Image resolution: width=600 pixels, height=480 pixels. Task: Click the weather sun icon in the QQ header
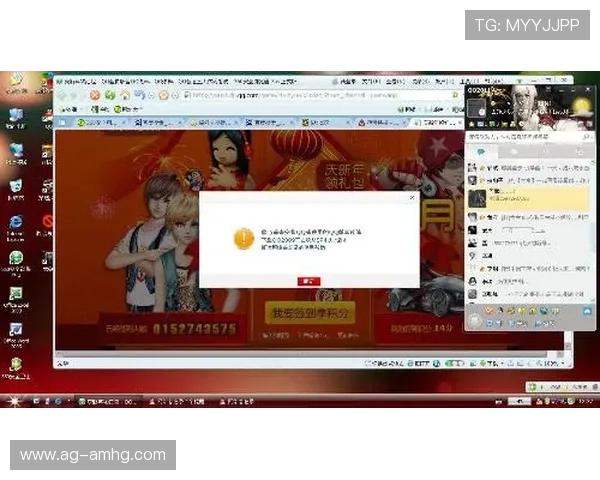[581, 105]
